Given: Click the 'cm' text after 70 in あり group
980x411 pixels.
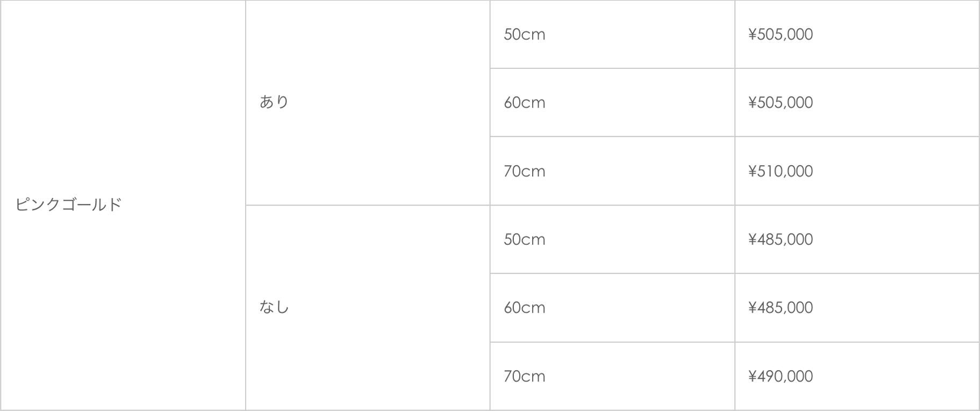Looking at the screenshot, I should [x=534, y=173].
